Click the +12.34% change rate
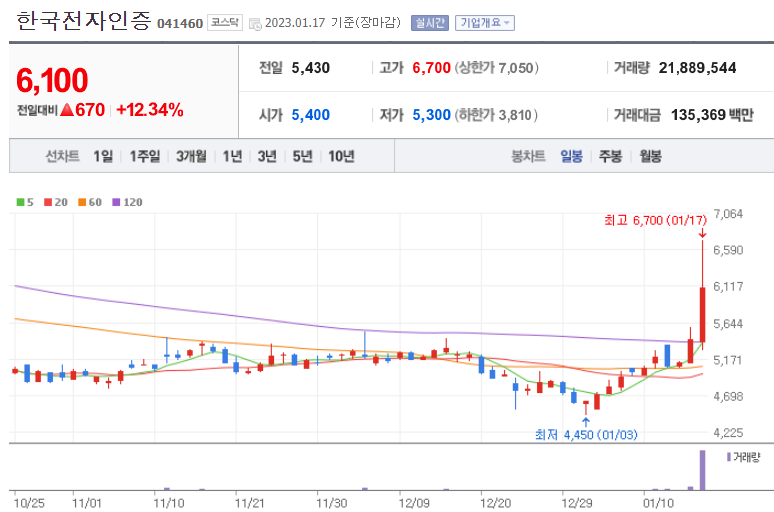Image resolution: width=774 pixels, height=512 pixels. (150, 110)
